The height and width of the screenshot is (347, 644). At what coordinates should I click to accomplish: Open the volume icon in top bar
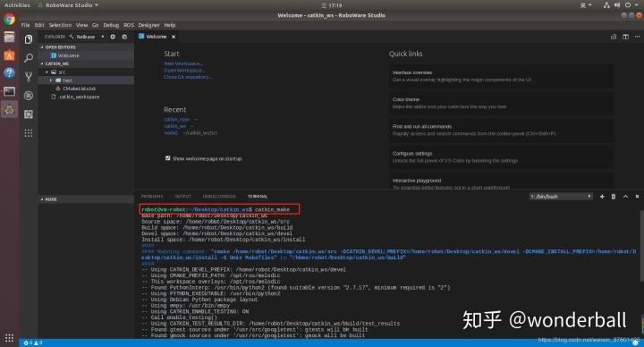click(x=617, y=5)
